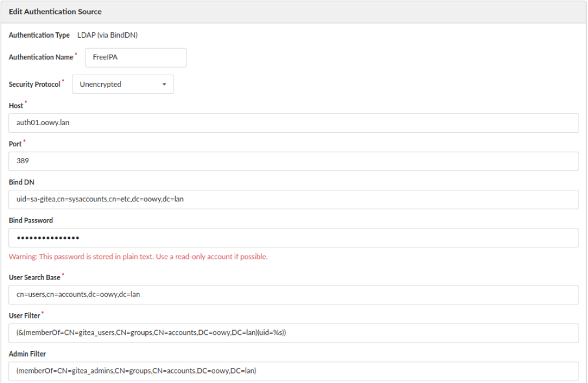
Task: Expand the Security Protocol dropdown arrow
Action: coord(164,85)
